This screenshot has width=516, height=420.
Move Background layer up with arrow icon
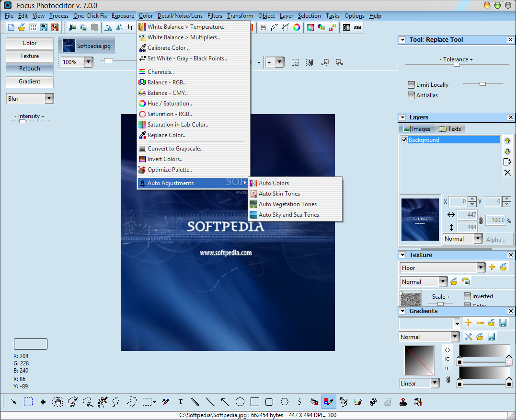tap(507, 140)
